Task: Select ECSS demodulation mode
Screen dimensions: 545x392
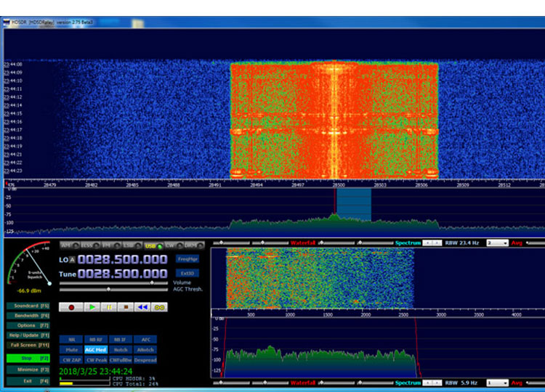Action: (x=90, y=245)
